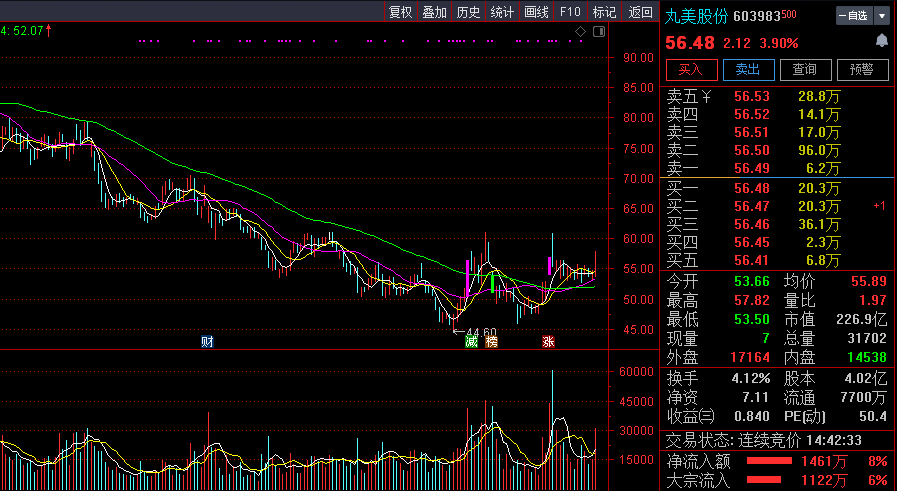Open the 叠加 overlay menu

[x=434, y=12]
